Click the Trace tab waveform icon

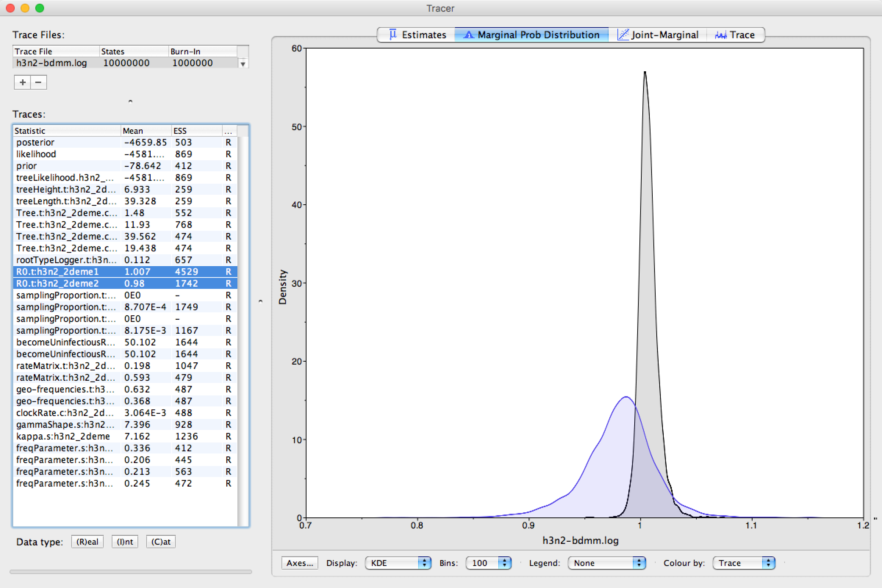[720, 35]
